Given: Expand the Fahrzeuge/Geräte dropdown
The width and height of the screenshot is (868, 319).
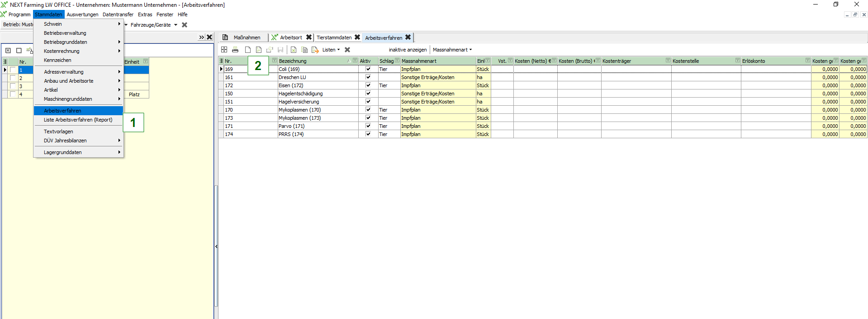Looking at the screenshot, I should (175, 25).
